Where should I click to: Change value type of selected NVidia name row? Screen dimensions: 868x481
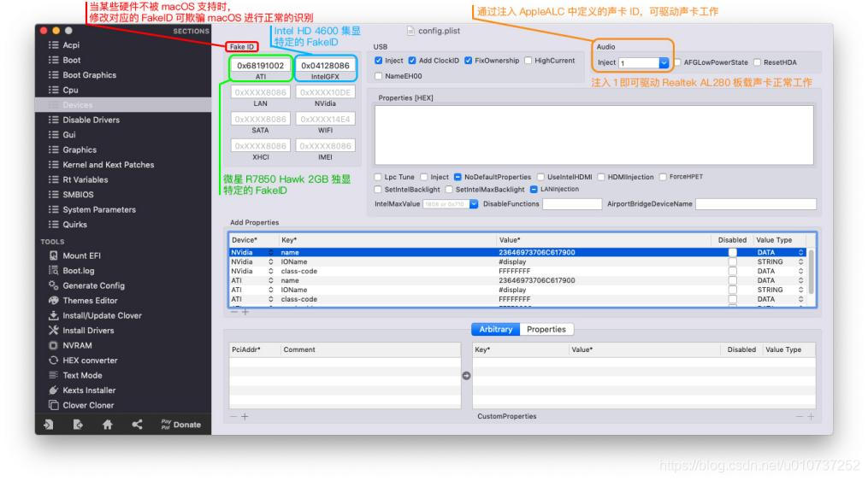click(x=800, y=252)
